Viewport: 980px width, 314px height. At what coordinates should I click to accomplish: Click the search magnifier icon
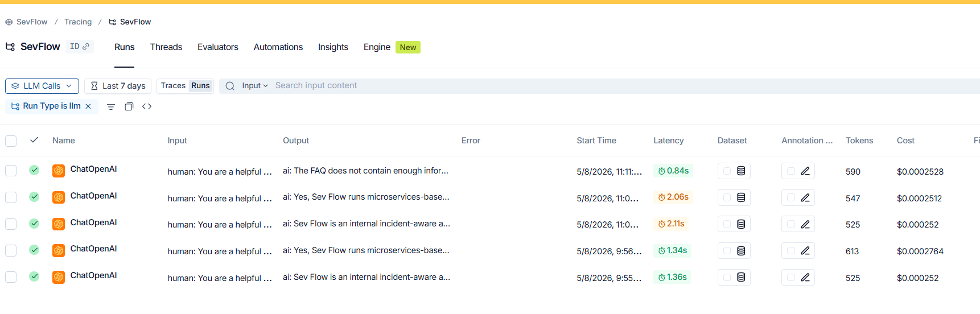pyautogui.click(x=230, y=86)
